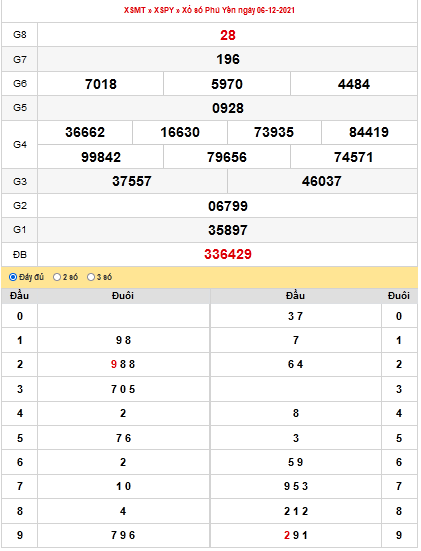Click the G8 prize number 28
Screen dimensions: 421x551
[x=228, y=35]
